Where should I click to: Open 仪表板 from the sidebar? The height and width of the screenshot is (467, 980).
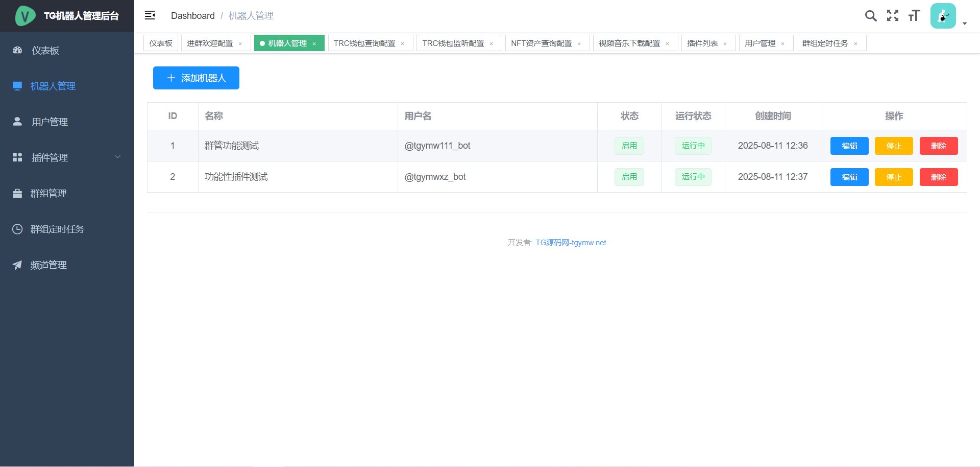[45, 51]
